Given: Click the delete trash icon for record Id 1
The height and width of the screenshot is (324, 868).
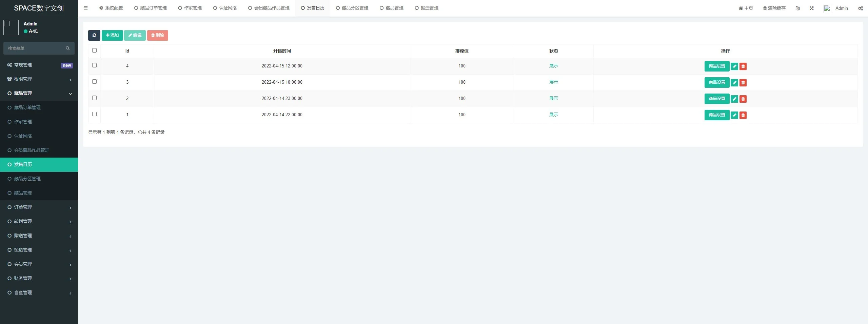Looking at the screenshot, I should click(x=743, y=115).
